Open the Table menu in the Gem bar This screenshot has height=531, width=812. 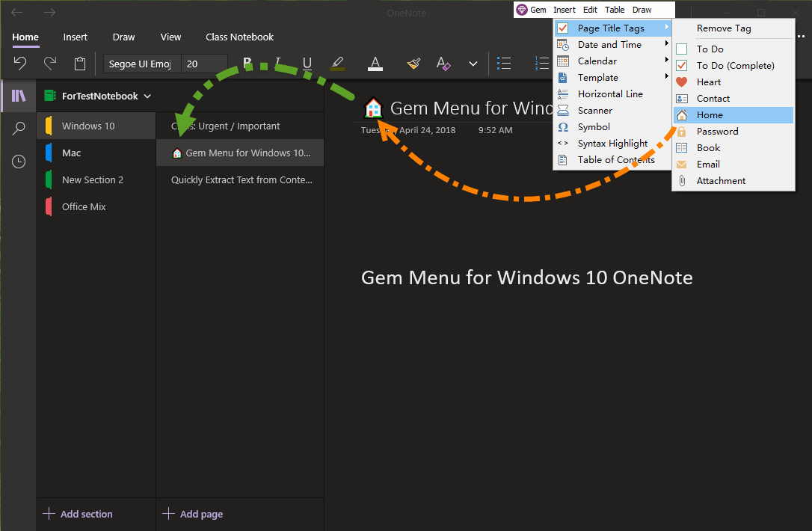[x=615, y=10]
